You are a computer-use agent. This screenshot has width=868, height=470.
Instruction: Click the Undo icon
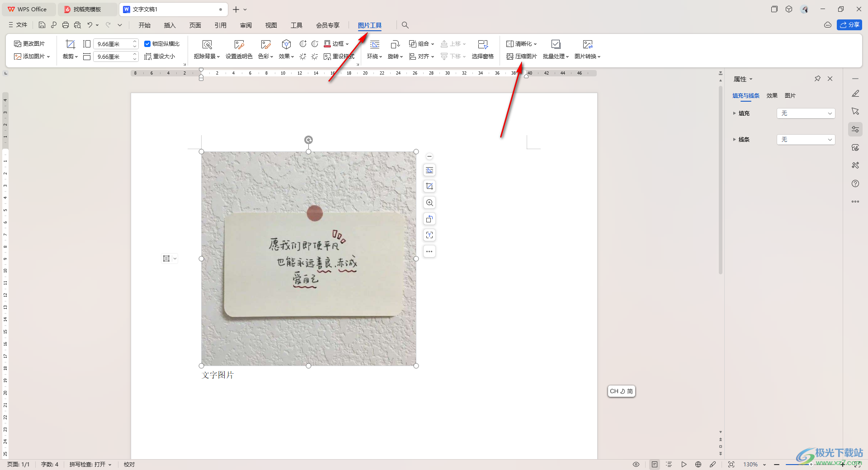pyautogui.click(x=90, y=25)
